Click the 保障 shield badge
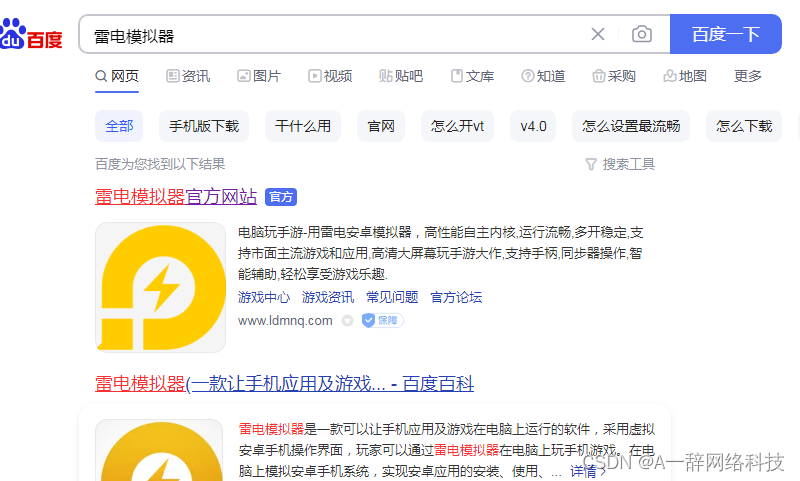The width and height of the screenshot is (800, 481). 383,320
